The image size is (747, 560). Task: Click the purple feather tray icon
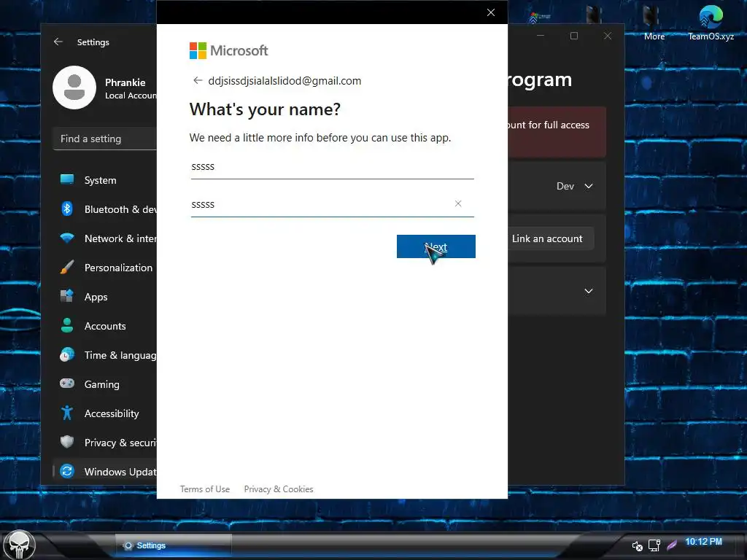672,545
